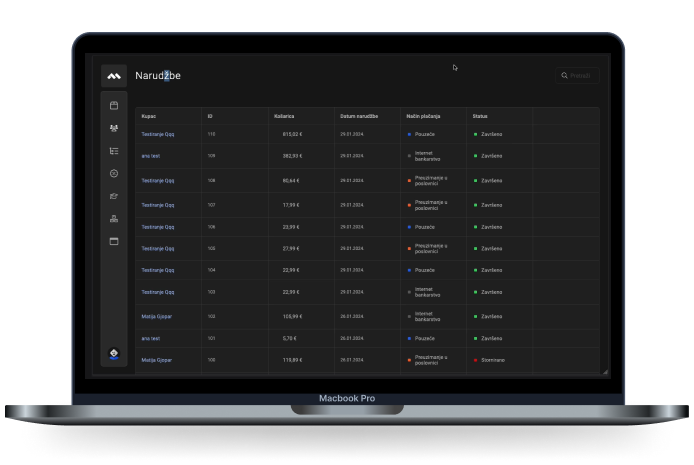Click Internet bankarstvo payment of order 109

coord(427,156)
